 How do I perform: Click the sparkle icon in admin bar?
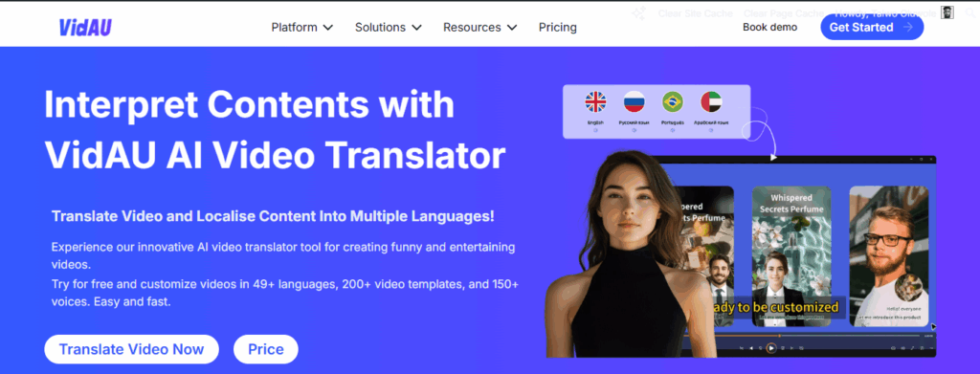(638, 12)
